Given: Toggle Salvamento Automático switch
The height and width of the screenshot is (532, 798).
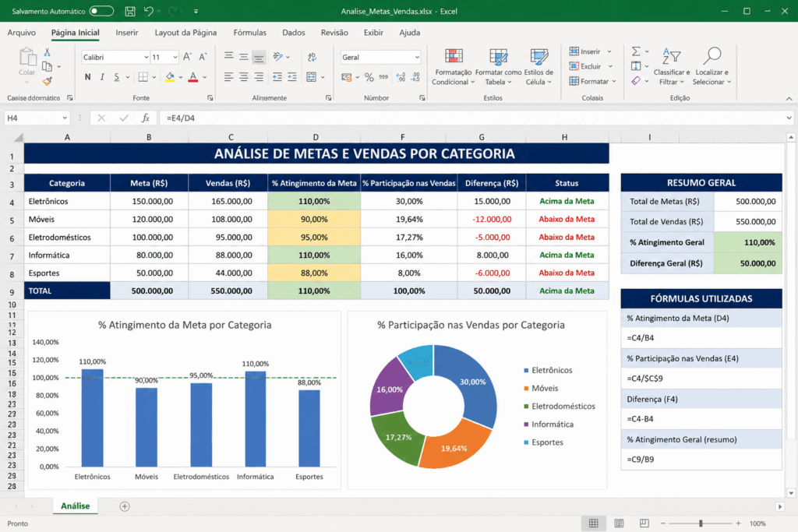Looking at the screenshot, I should click(x=101, y=11).
